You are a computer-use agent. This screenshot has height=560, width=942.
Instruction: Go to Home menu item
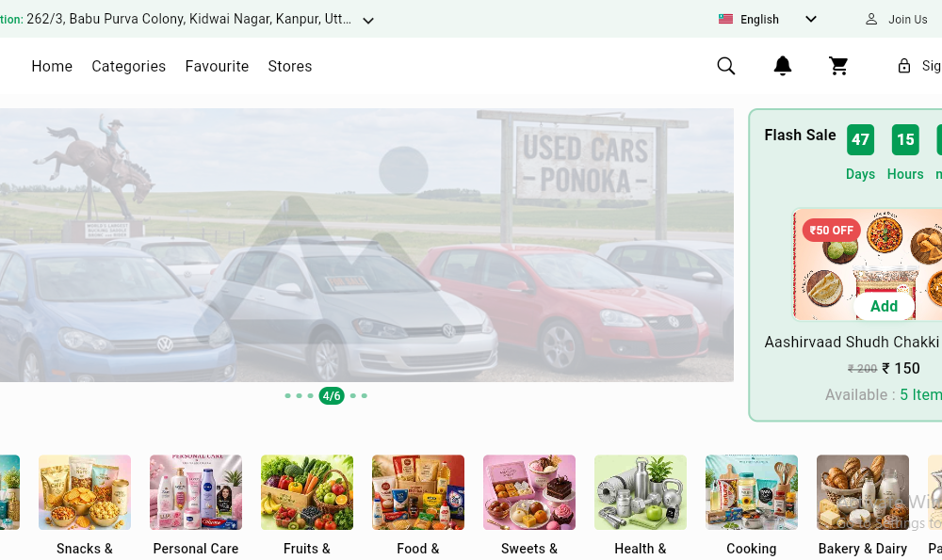point(52,66)
